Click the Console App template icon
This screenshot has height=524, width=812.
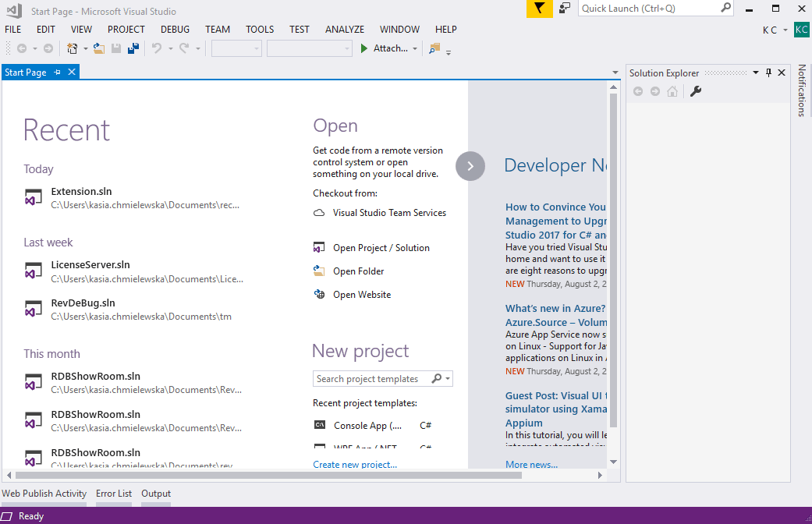click(x=320, y=425)
